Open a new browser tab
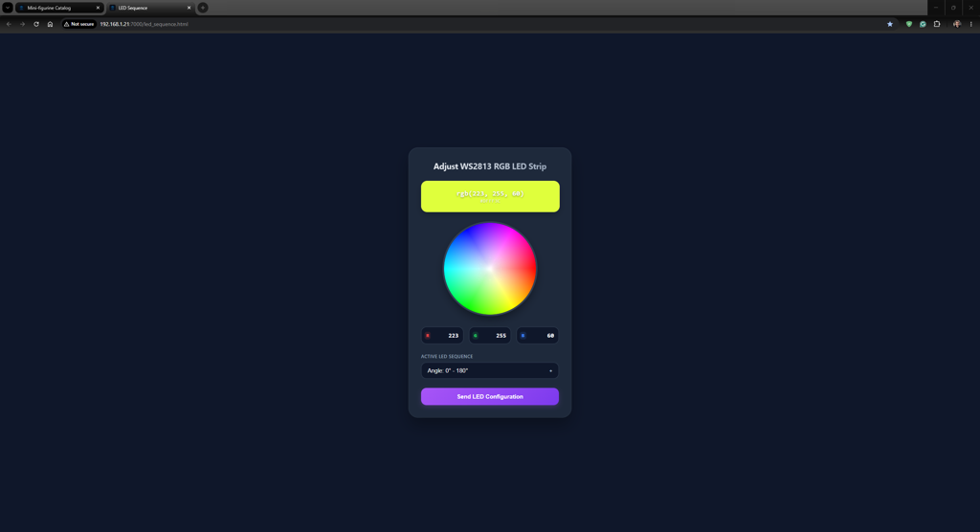 coord(203,8)
